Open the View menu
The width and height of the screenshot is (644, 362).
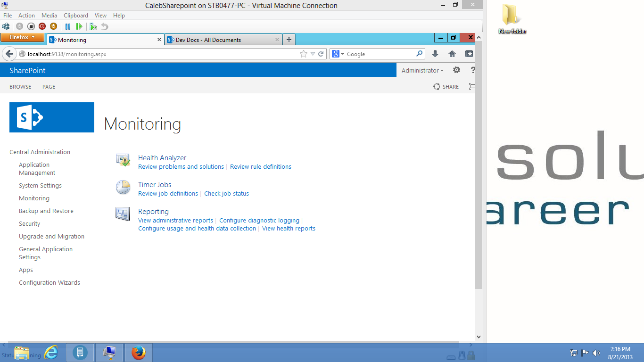(x=100, y=16)
